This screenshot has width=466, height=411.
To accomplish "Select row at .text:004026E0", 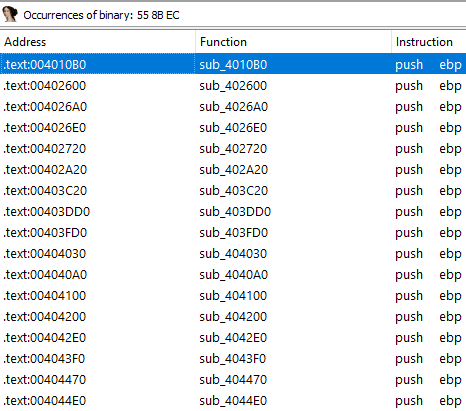I will (x=233, y=128).
